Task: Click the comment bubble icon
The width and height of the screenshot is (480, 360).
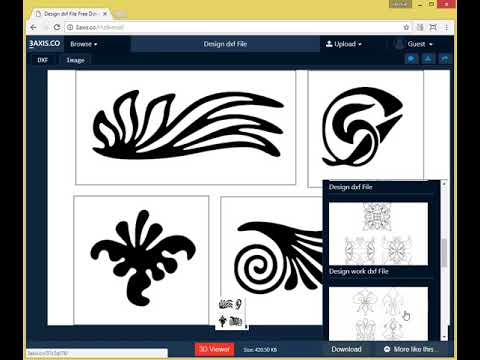Action: [x=411, y=59]
